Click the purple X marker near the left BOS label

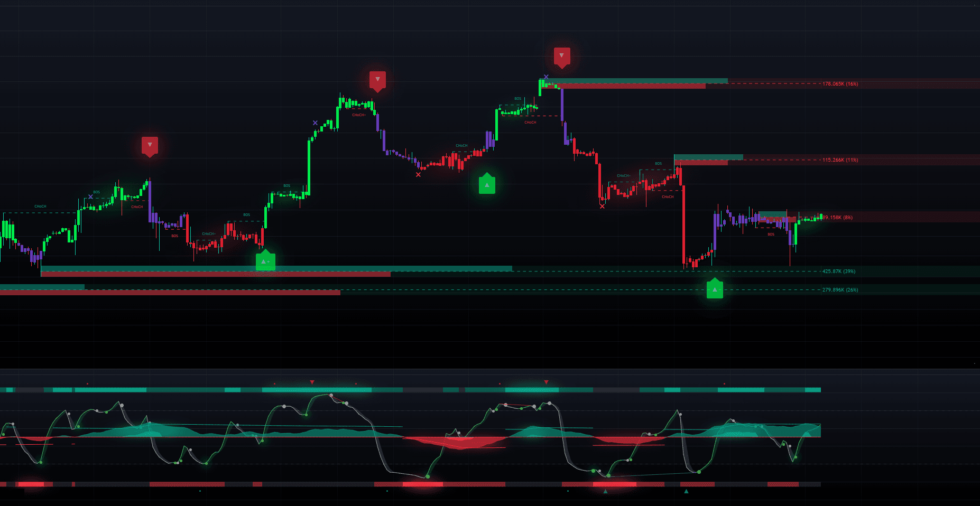pos(91,195)
